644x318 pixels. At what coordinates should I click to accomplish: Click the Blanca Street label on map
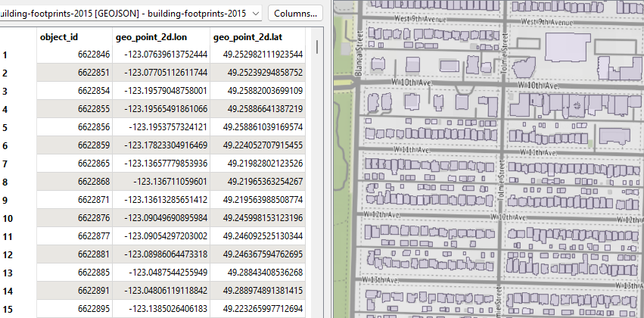click(359, 54)
